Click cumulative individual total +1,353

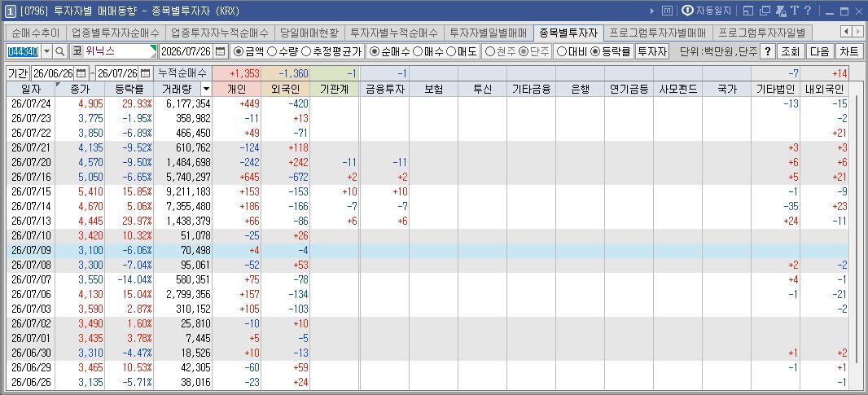click(236, 73)
